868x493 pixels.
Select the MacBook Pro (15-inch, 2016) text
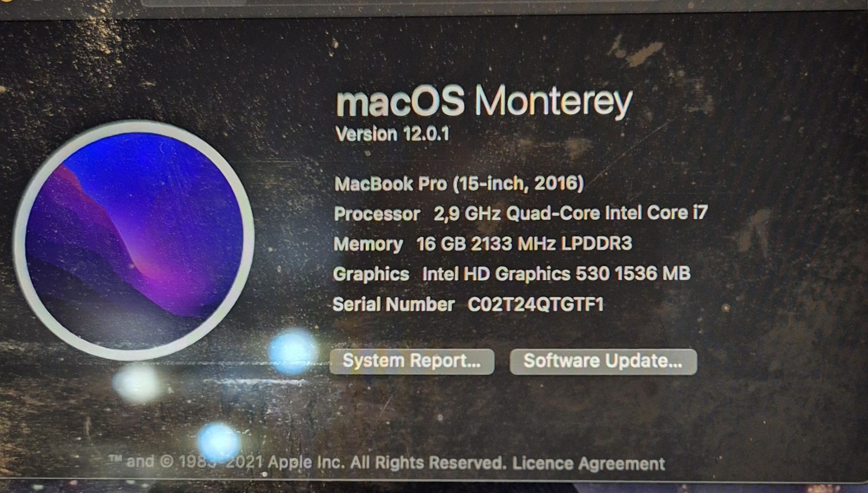(459, 183)
